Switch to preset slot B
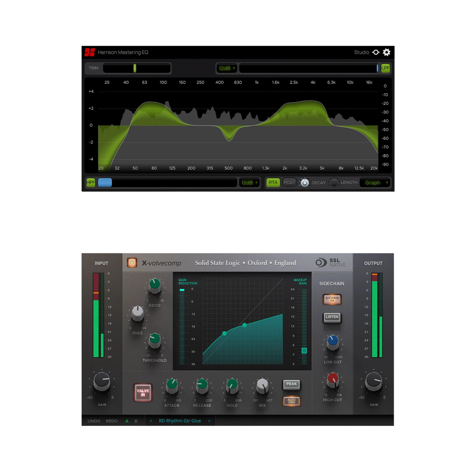This screenshot has height=476, width=476. point(136,421)
